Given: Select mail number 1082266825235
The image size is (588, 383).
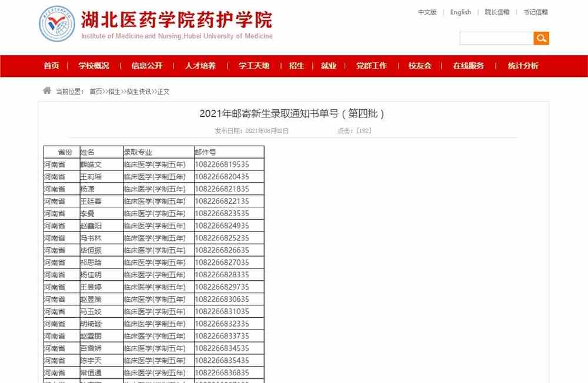Looking at the screenshot, I should tap(222, 238).
